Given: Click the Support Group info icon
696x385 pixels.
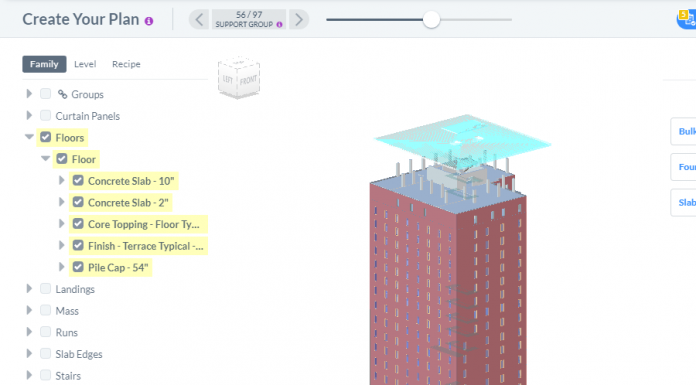Looking at the screenshot, I should click(x=279, y=25).
